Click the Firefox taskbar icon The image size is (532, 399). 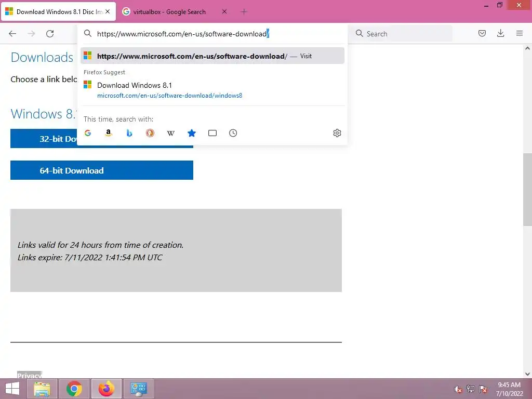click(x=107, y=389)
